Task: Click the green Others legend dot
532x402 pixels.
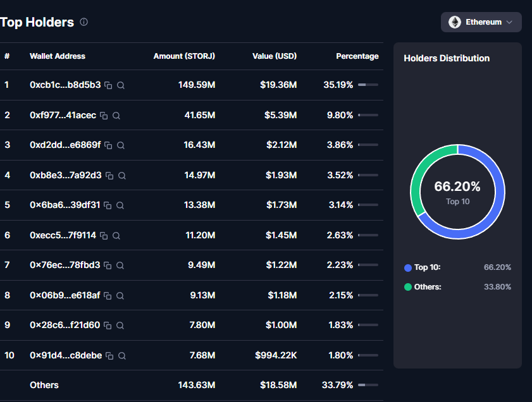Action: pos(408,287)
